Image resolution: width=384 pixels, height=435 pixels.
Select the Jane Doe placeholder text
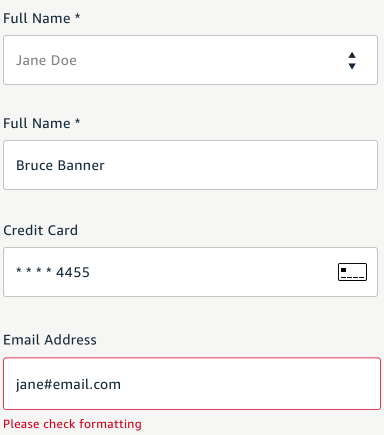[46, 60]
